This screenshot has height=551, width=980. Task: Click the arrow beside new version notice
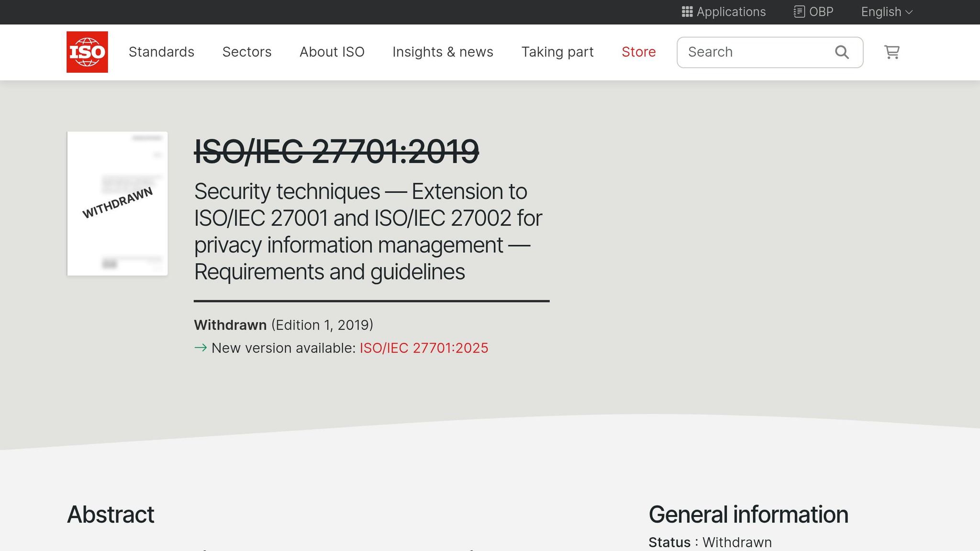click(200, 348)
